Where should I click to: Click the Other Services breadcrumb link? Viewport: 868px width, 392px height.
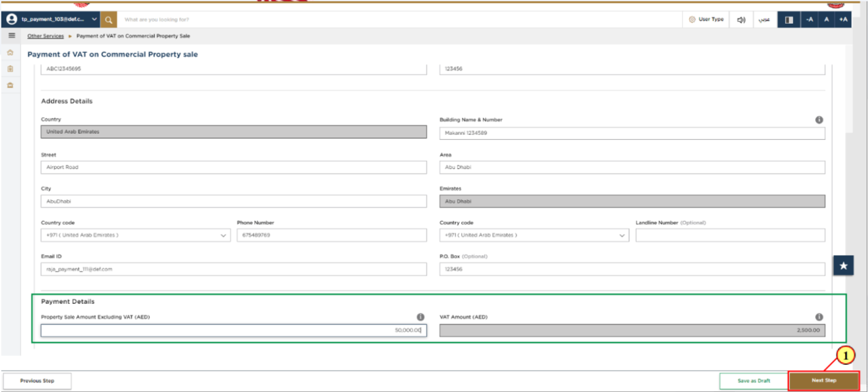[45, 36]
